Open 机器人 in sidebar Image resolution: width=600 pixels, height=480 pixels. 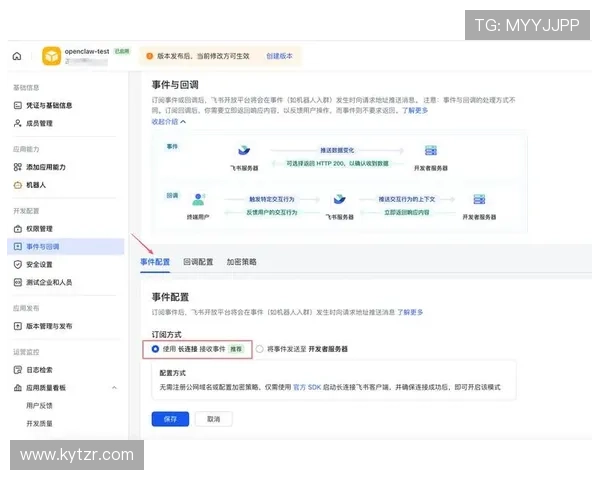[x=36, y=185]
